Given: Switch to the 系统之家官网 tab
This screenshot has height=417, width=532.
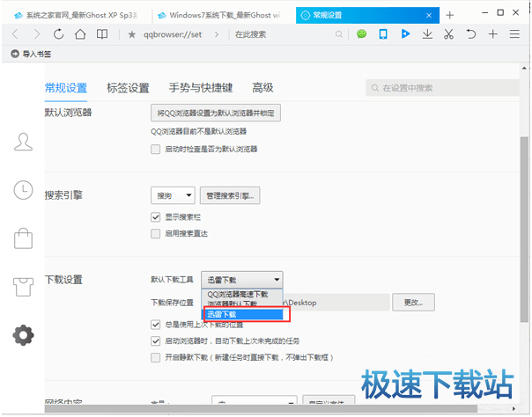Looking at the screenshot, I should click(77, 15).
